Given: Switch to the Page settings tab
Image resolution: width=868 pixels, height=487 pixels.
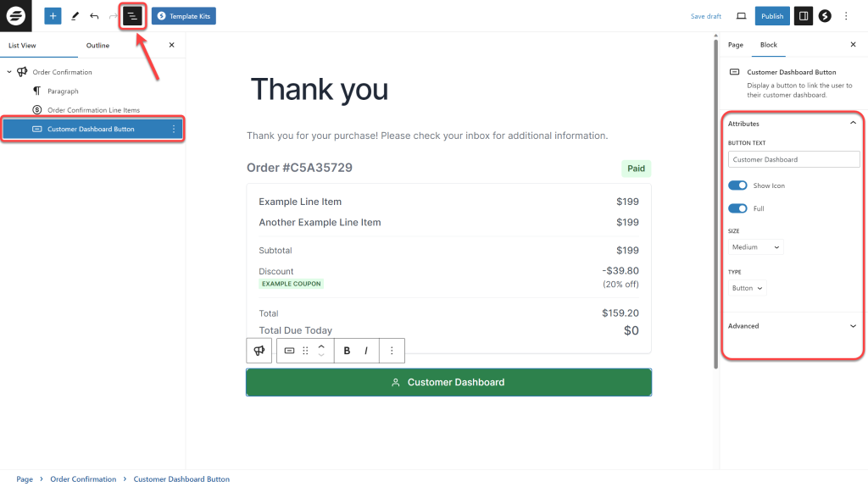Looking at the screenshot, I should pos(736,45).
